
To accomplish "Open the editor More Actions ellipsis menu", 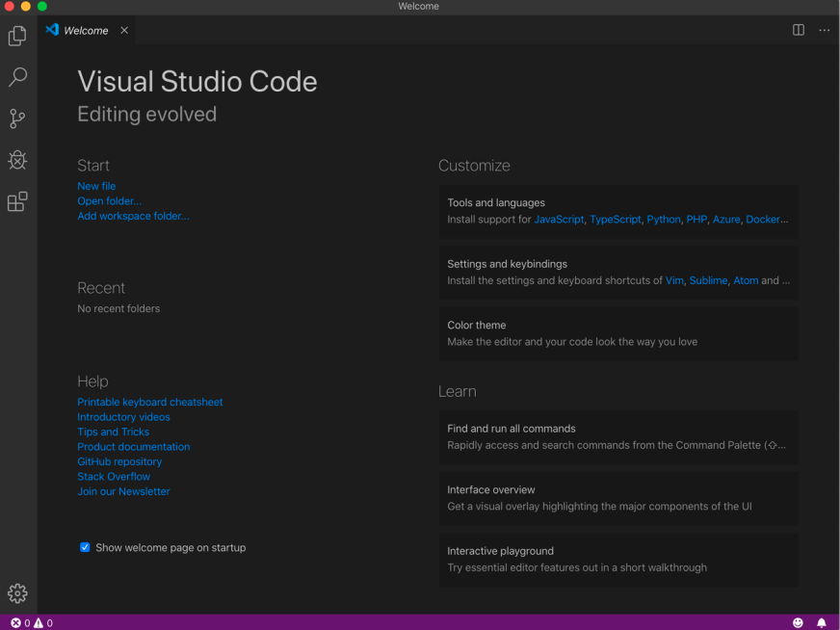I will click(x=824, y=30).
